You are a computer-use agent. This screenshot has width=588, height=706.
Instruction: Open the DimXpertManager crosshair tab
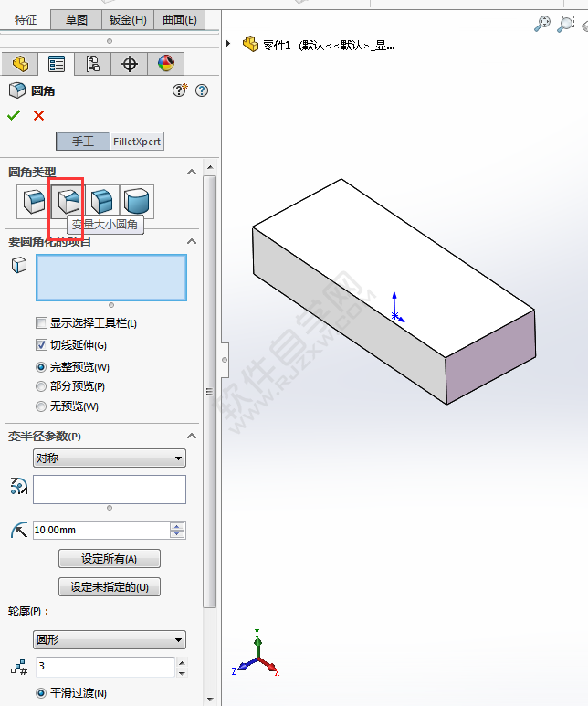coord(130,64)
